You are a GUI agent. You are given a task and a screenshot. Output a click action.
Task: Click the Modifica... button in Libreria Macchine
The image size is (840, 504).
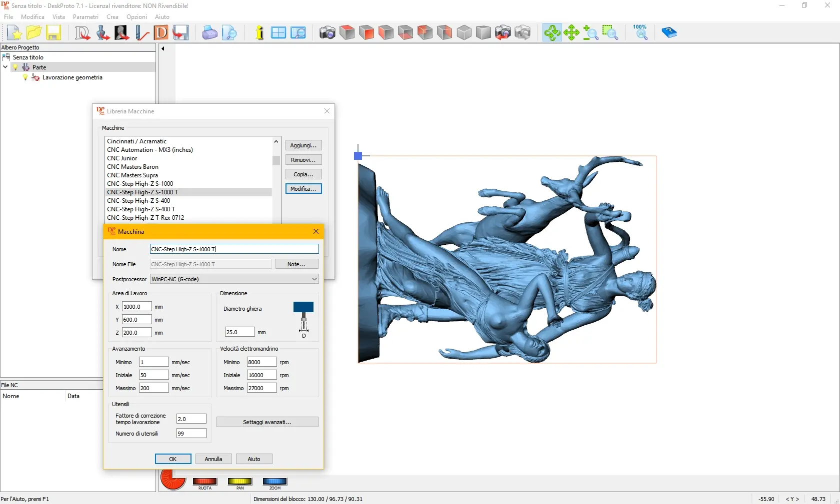[303, 189]
